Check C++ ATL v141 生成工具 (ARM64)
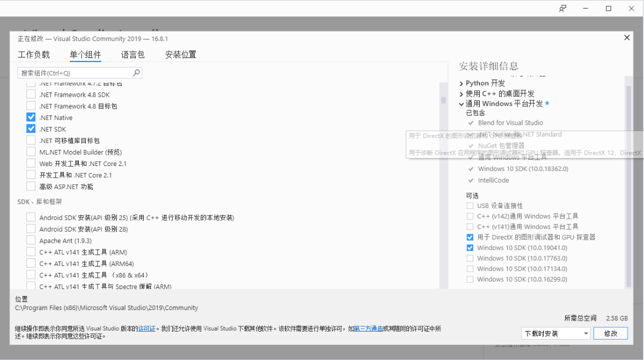This screenshot has height=360, width=644. point(31,264)
